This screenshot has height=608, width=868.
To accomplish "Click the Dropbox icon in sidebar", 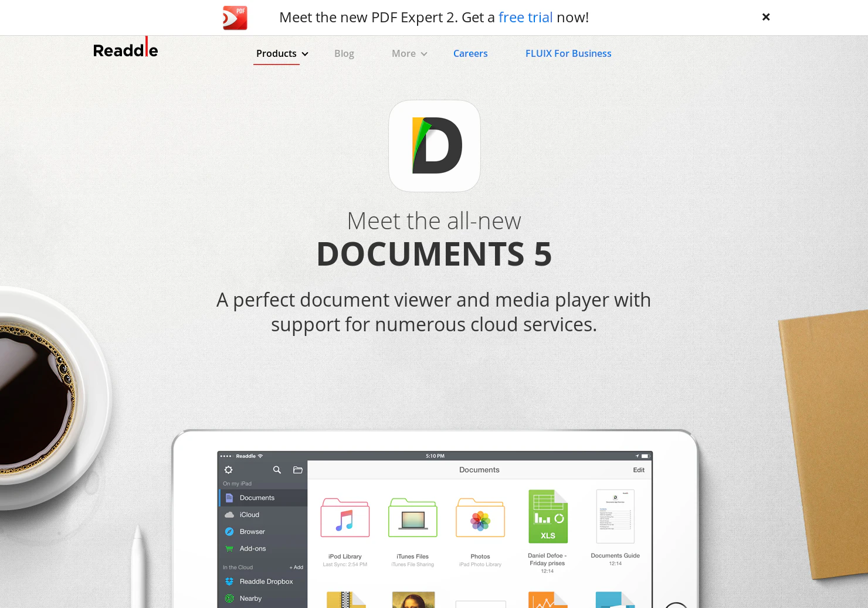I will (229, 582).
